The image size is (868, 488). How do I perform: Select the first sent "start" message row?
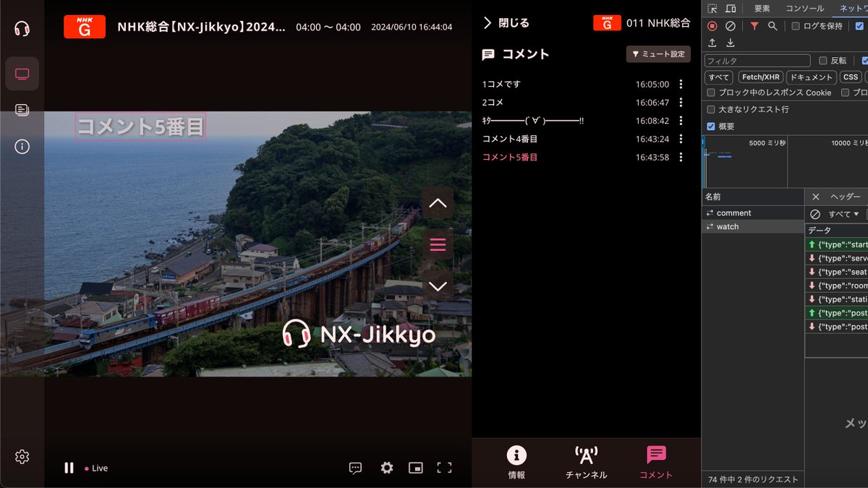coord(837,244)
